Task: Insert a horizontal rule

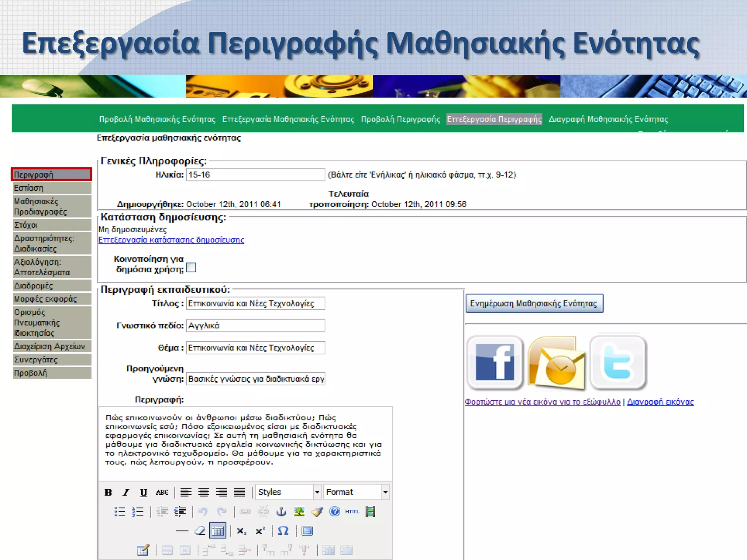Action: point(182,531)
